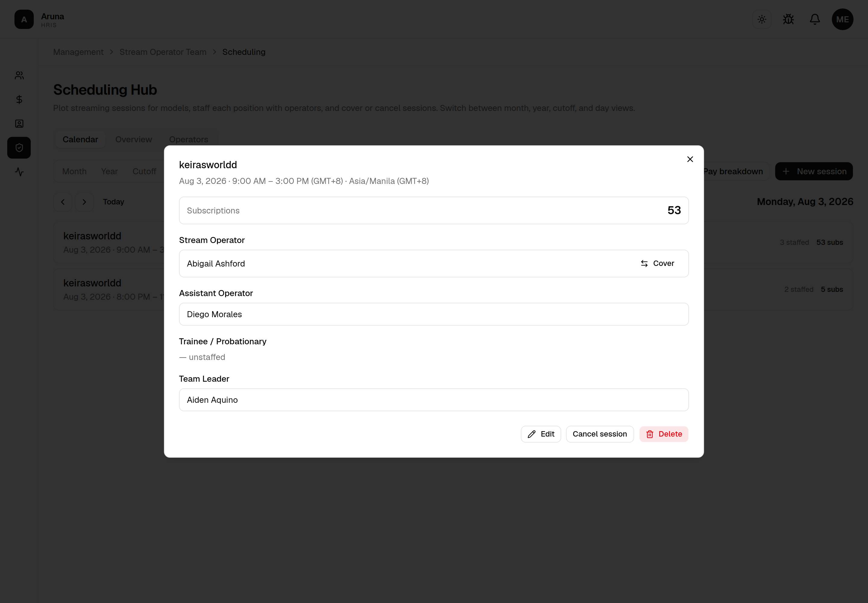
Task: Select the Year view
Action: tap(109, 172)
